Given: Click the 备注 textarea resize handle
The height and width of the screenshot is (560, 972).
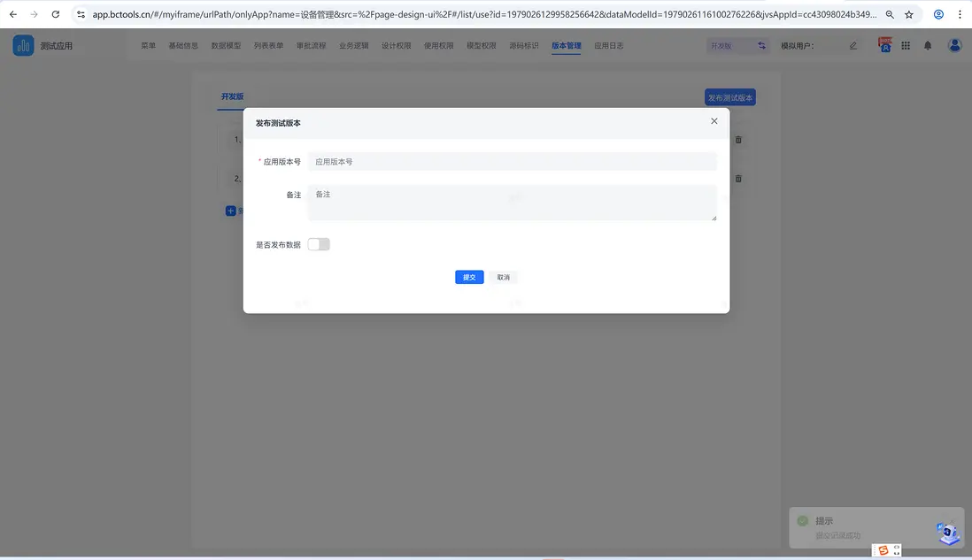Looking at the screenshot, I should 714,218.
